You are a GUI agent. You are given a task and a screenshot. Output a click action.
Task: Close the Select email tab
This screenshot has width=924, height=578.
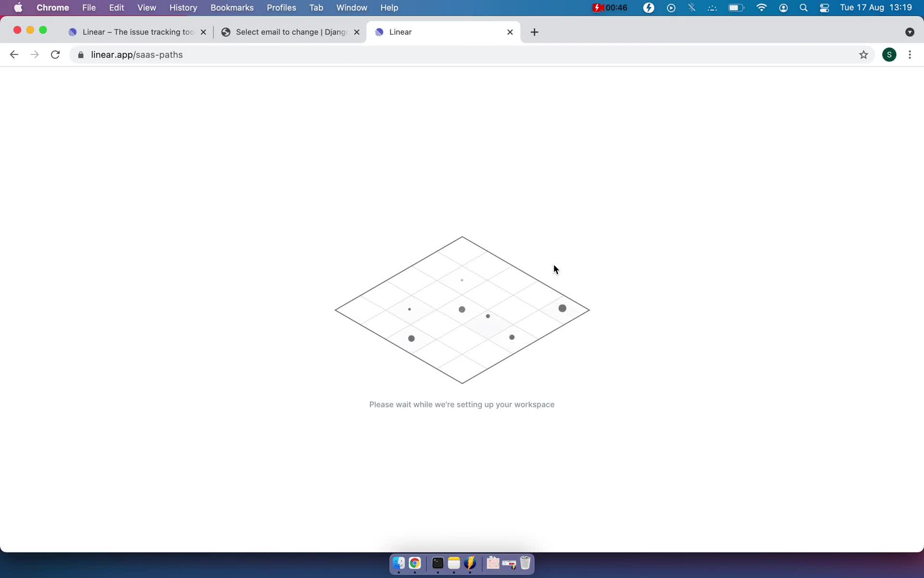[x=357, y=32]
